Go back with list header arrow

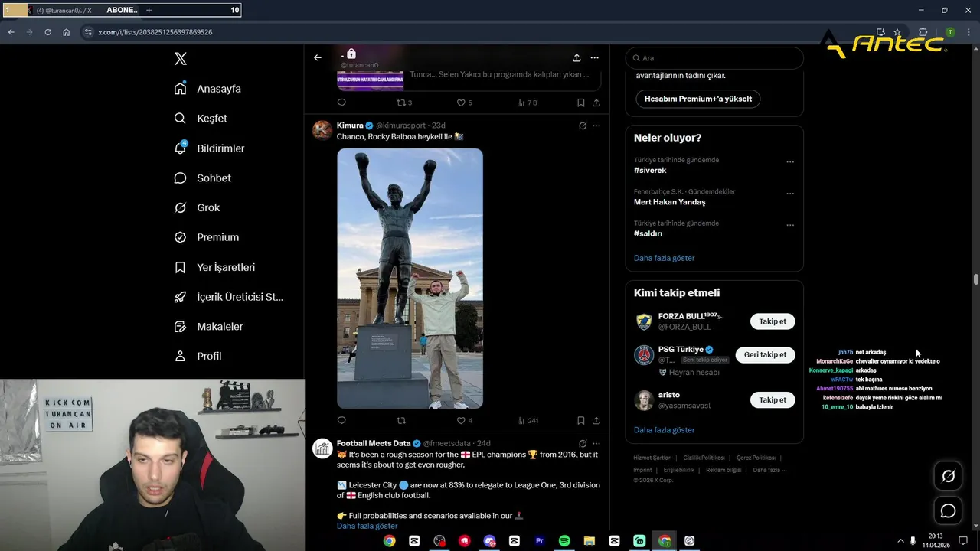tap(318, 57)
